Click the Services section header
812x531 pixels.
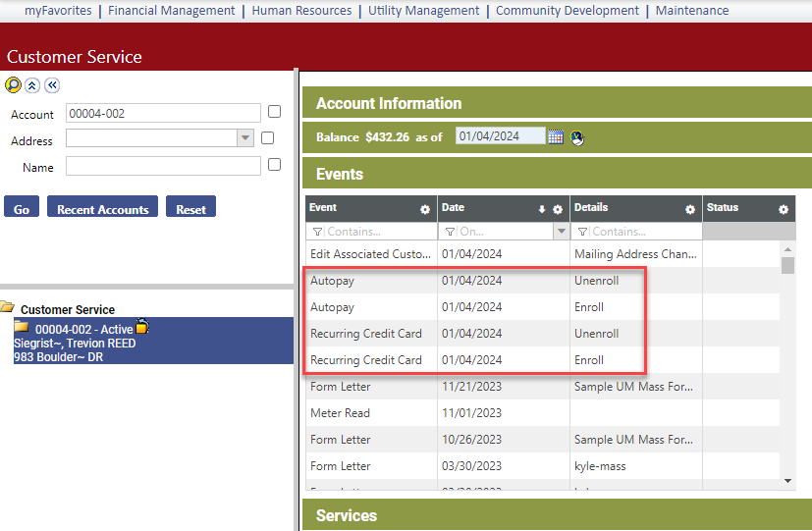click(557, 515)
